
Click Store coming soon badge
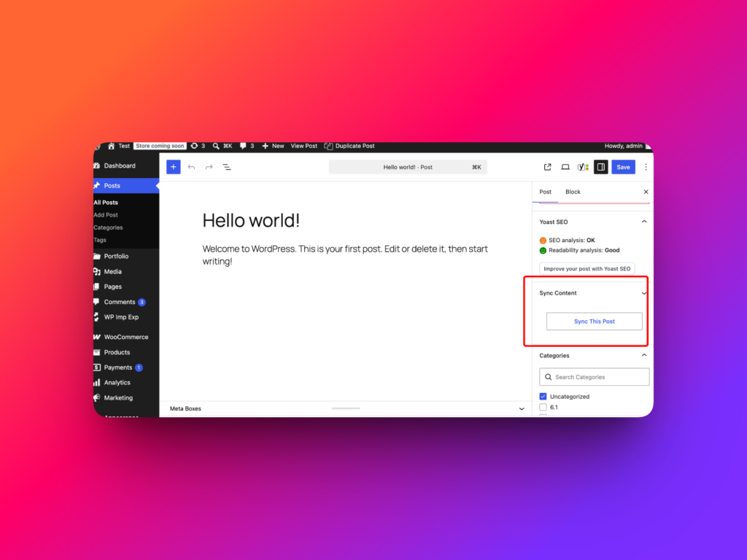[x=160, y=146]
